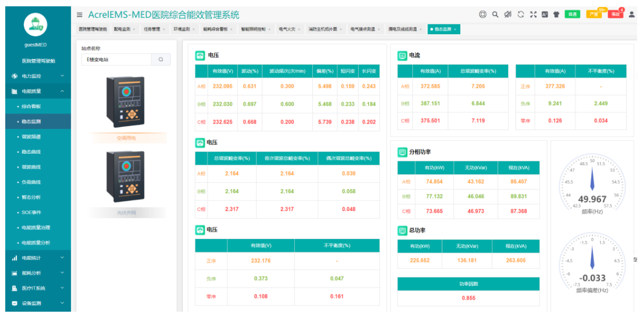Expand the 电力监控 sidebar menu
644x318 pixels.
coord(35,76)
